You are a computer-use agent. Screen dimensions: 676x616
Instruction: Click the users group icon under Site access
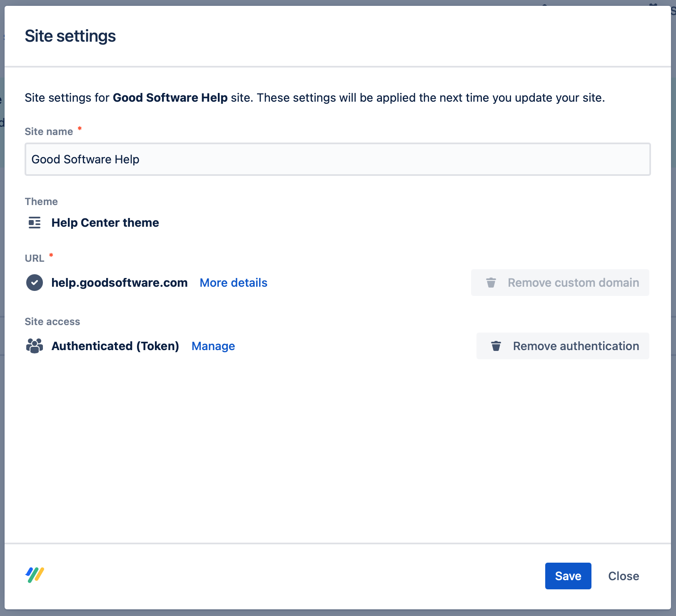35,346
